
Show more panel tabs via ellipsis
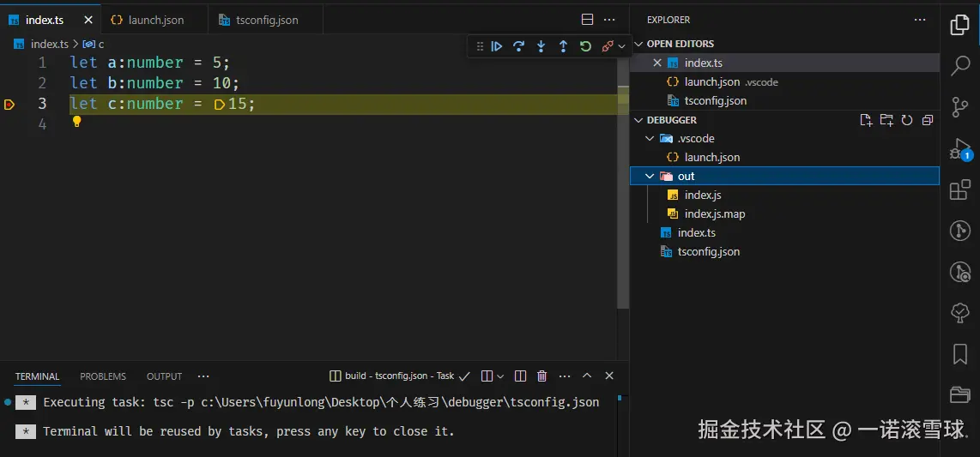203,376
